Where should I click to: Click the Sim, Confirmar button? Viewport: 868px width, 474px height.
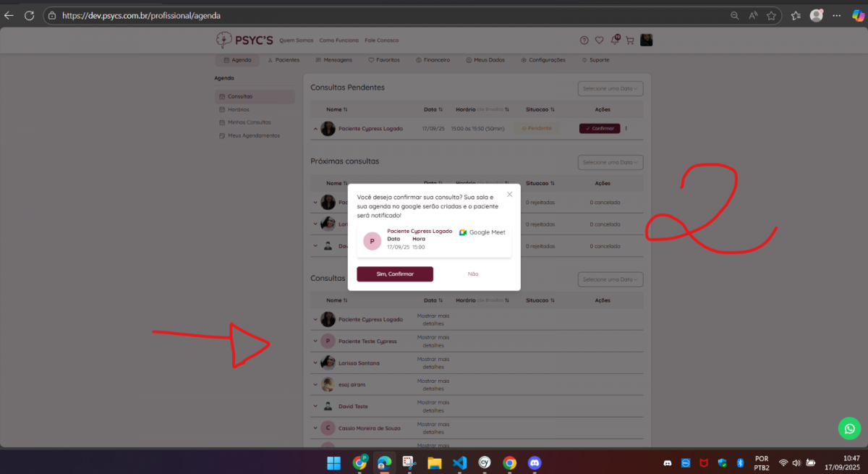[395, 274]
